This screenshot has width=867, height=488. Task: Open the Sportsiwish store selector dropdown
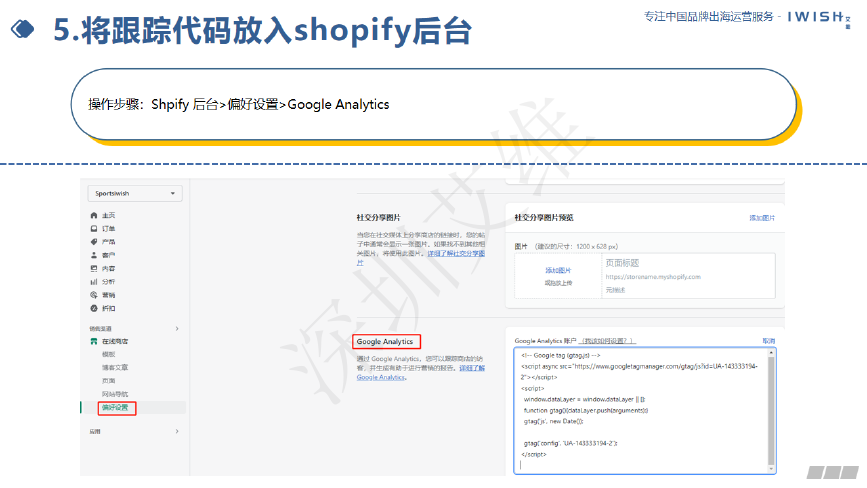[x=135, y=193]
